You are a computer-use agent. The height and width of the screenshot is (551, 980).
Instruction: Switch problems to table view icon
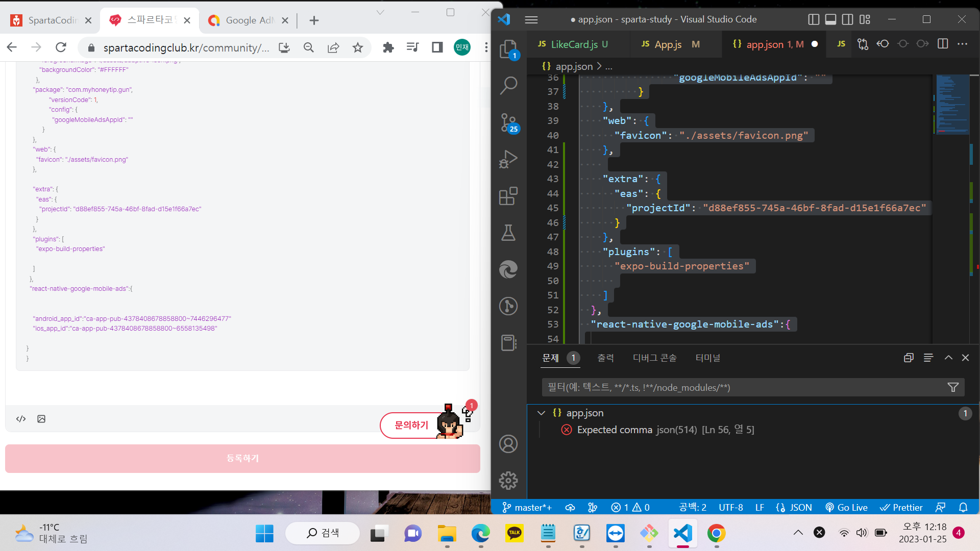point(928,358)
